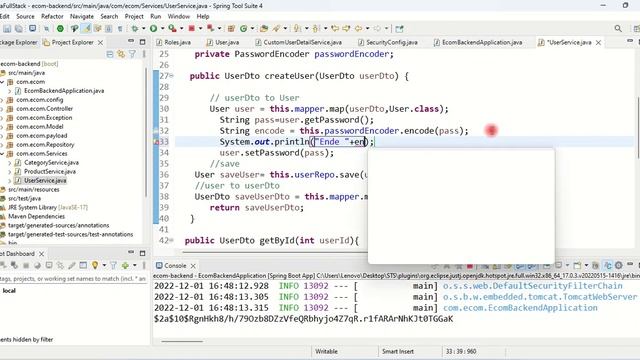
Task: Open the error marker on line 33
Action: pyautogui.click(x=156, y=142)
